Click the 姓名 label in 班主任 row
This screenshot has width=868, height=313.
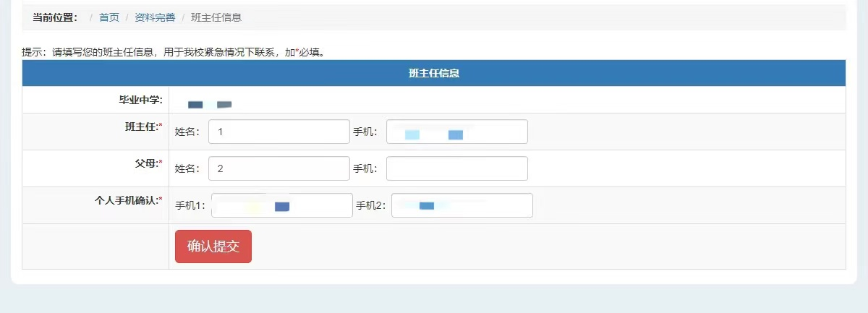[187, 132]
